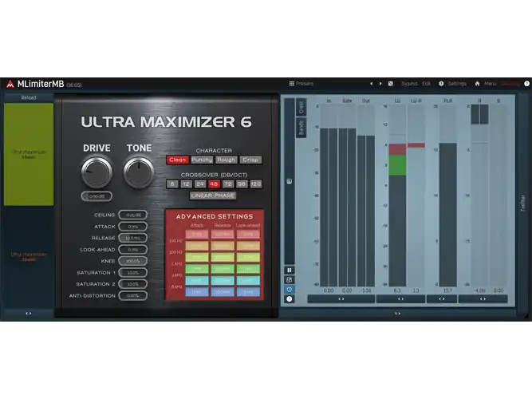Click the KNEE value field
Image resolution: width=532 pixels, height=399 pixels.
coord(133,261)
